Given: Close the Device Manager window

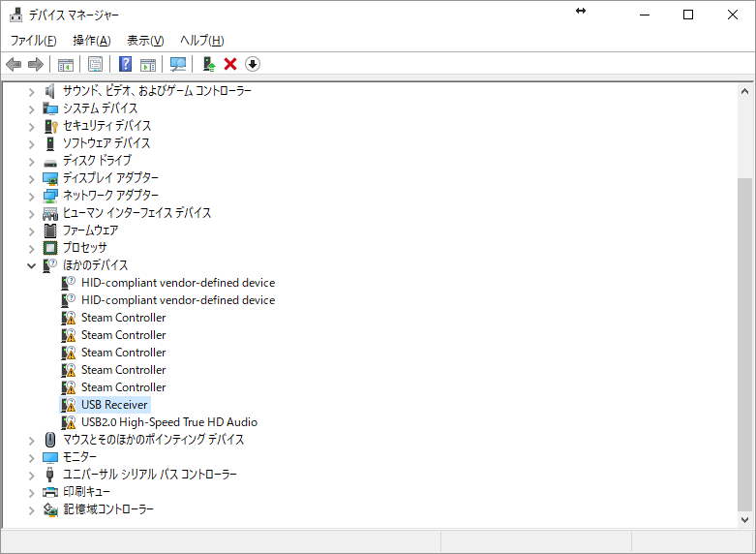Looking at the screenshot, I should click(x=733, y=15).
